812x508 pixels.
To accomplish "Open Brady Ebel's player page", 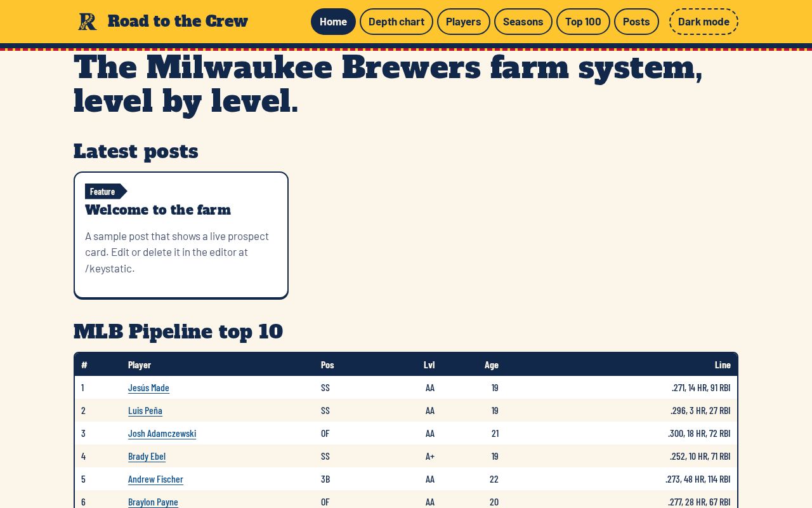I will click(147, 457).
